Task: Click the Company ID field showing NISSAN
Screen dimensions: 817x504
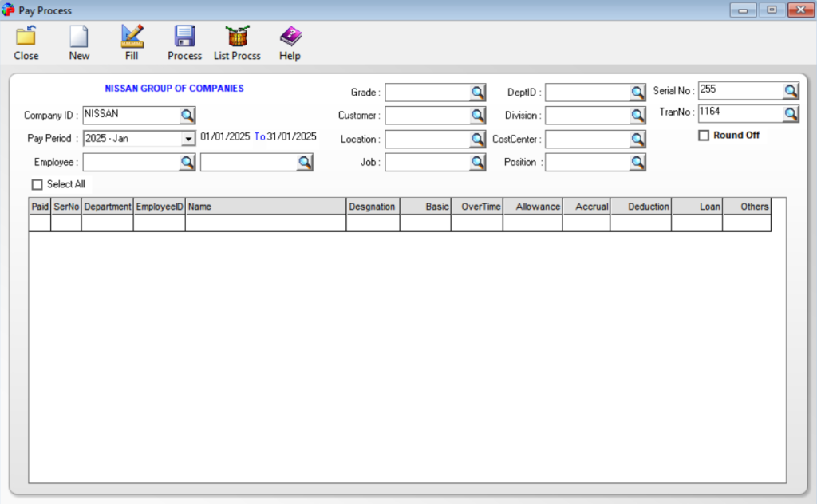Action: tap(132, 115)
